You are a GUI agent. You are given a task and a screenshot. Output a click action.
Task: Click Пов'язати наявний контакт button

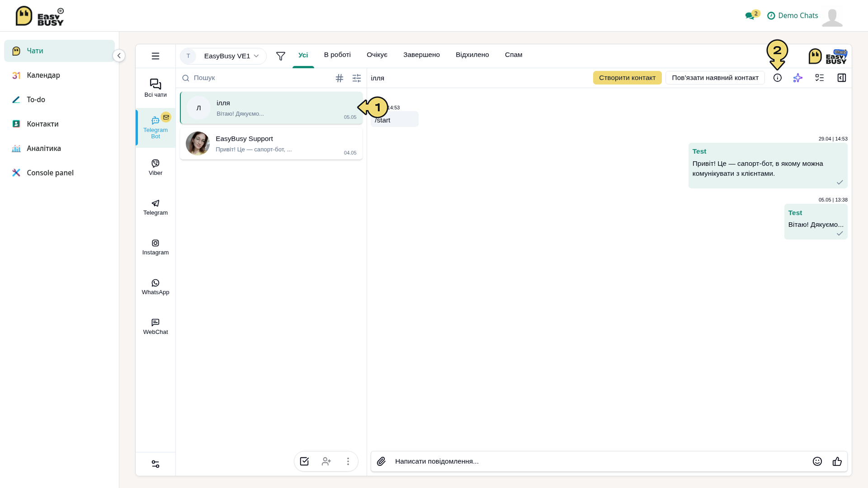(x=715, y=78)
